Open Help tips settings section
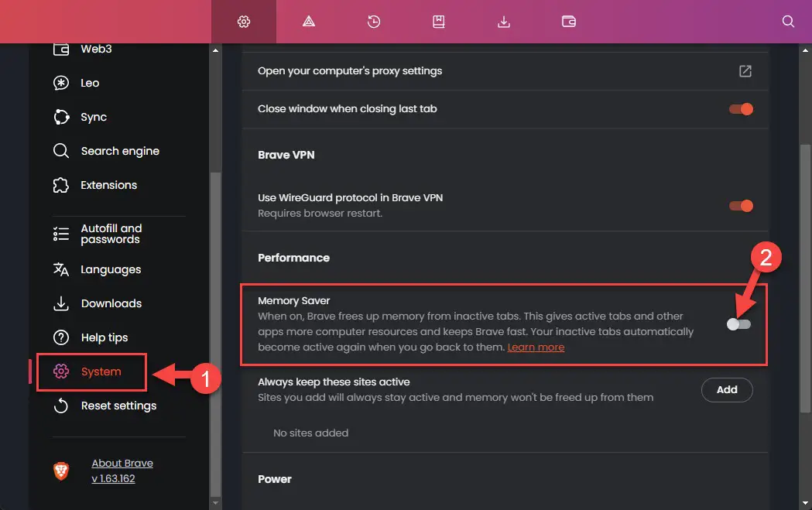 104,337
